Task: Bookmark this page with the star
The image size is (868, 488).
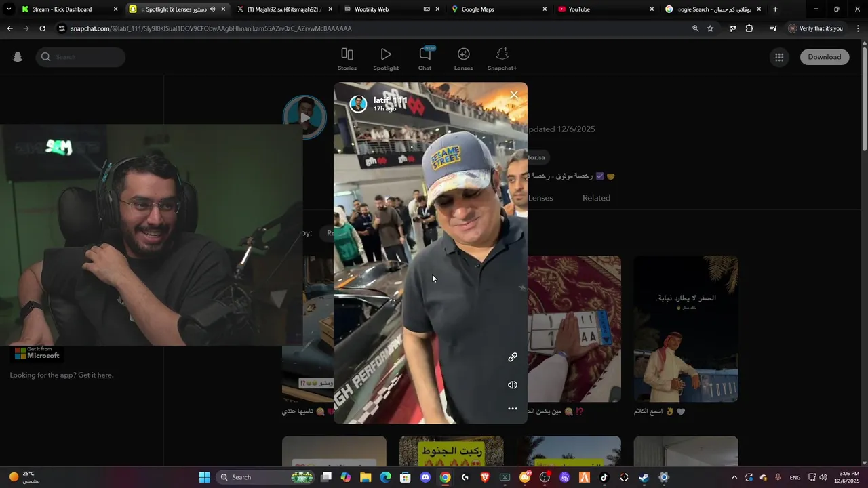Action: [710, 28]
